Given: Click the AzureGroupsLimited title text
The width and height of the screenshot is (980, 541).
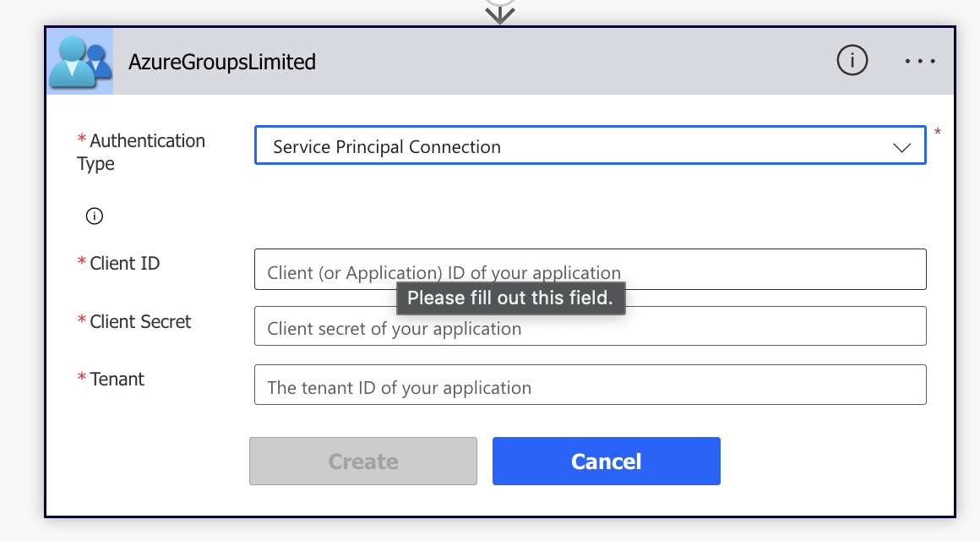Looking at the screenshot, I should (222, 62).
